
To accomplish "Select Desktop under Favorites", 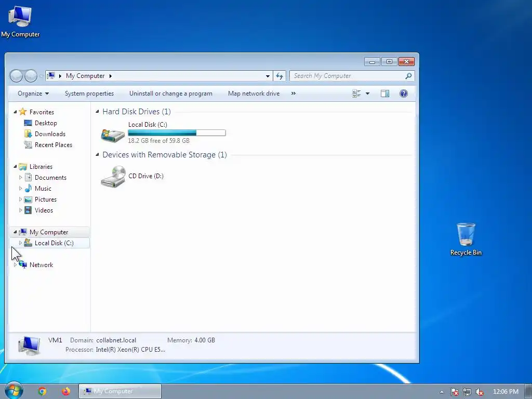I will pyautogui.click(x=46, y=123).
